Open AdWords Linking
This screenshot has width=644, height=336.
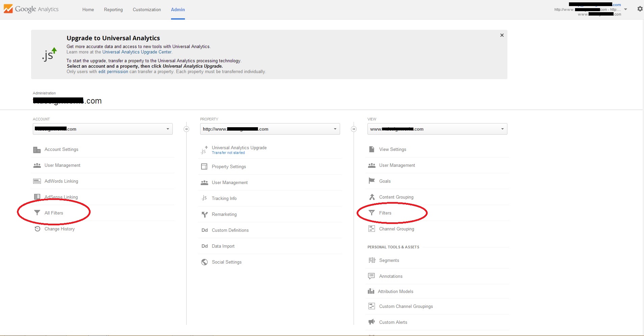[x=61, y=181]
